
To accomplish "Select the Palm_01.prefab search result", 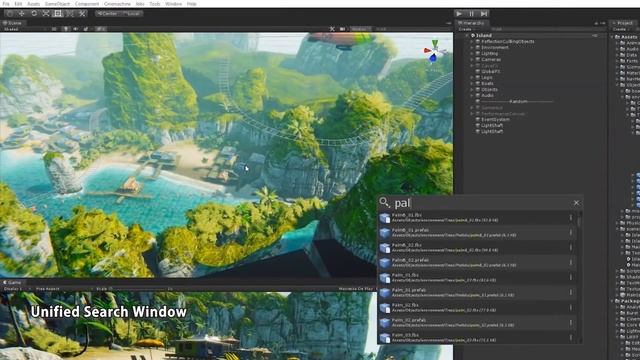I will [x=477, y=293].
